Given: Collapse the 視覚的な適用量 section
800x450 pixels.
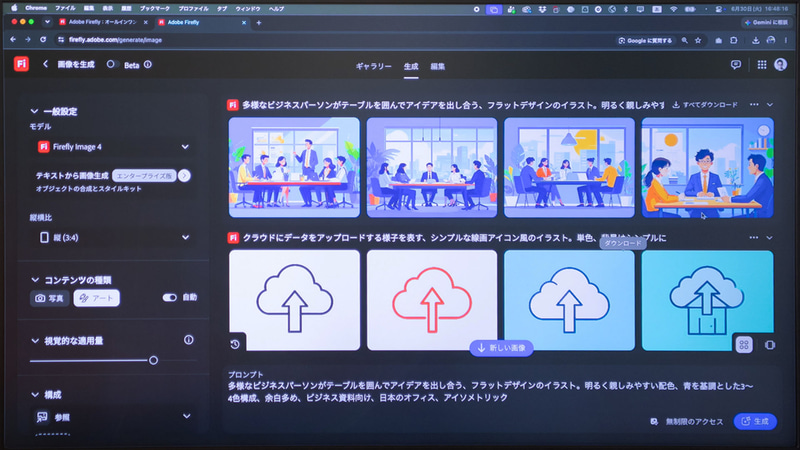Looking at the screenshot, I should 35,340.
